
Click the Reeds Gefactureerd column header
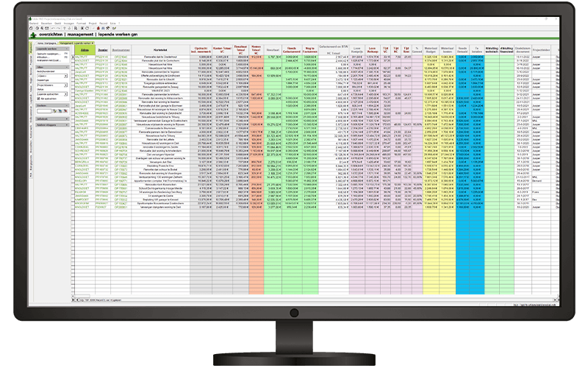coord(292,50)
